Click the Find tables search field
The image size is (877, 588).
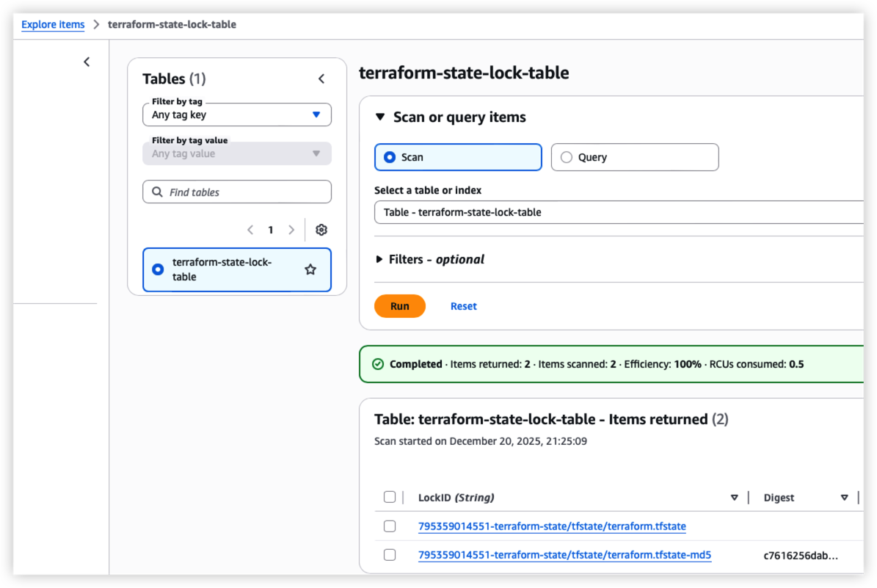[x=236, y=192]
